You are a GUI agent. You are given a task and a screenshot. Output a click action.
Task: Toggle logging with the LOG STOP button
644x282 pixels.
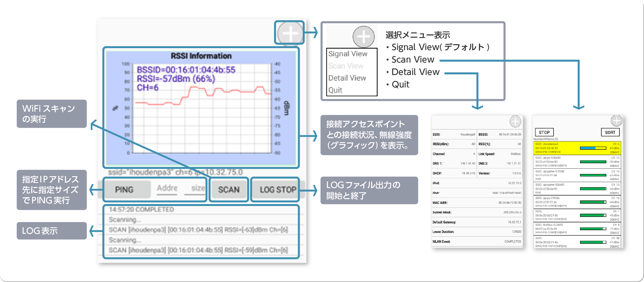278,190
